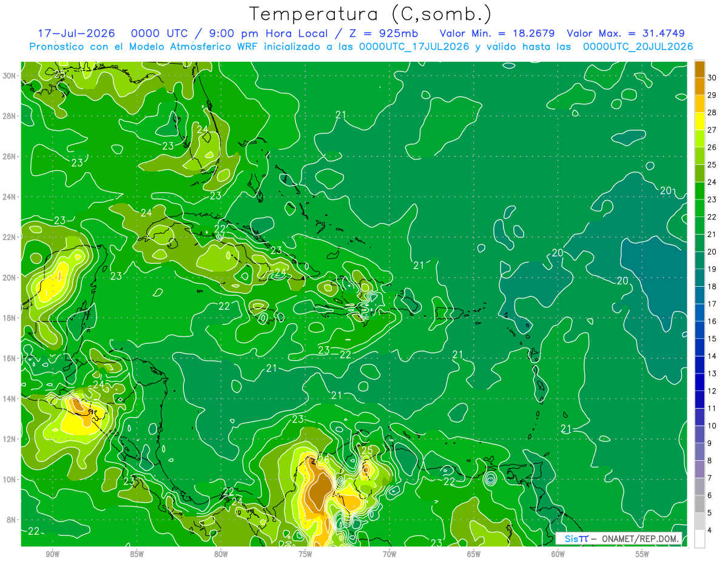Click the legend color between 23 and 24
Viewport: 728px width, 562px height.
(699, 191)
